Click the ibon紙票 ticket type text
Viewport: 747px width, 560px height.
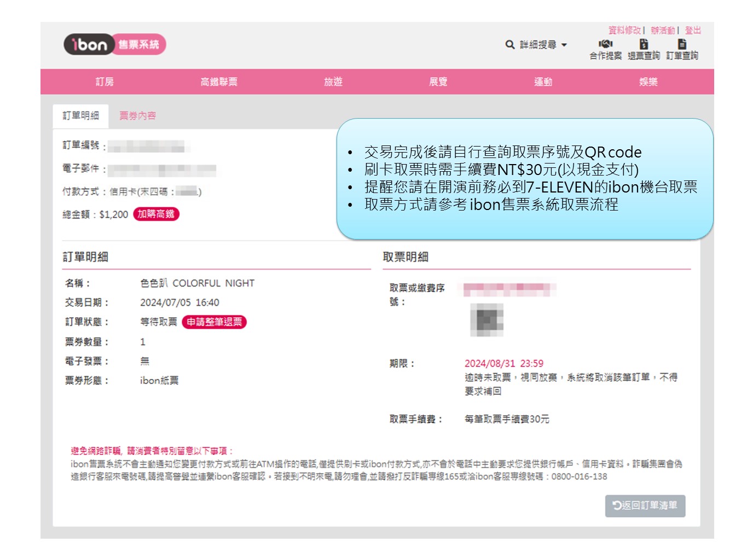tap(159, 380)
